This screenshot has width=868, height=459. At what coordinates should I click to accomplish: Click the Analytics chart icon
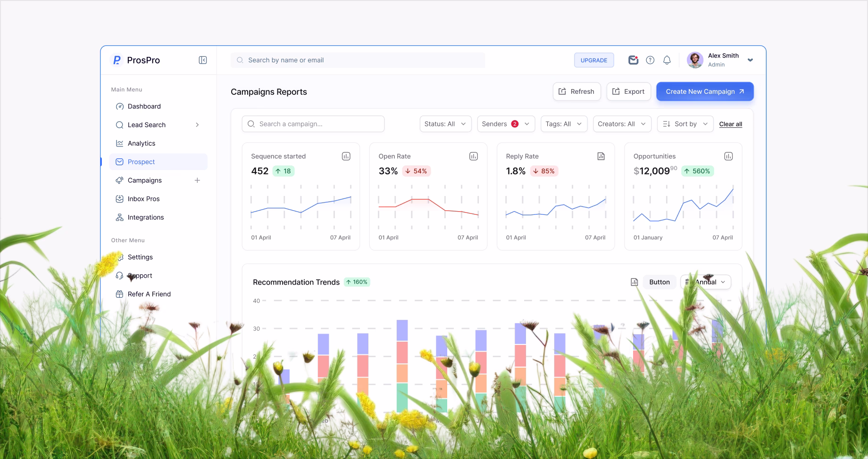coord(120,143)
